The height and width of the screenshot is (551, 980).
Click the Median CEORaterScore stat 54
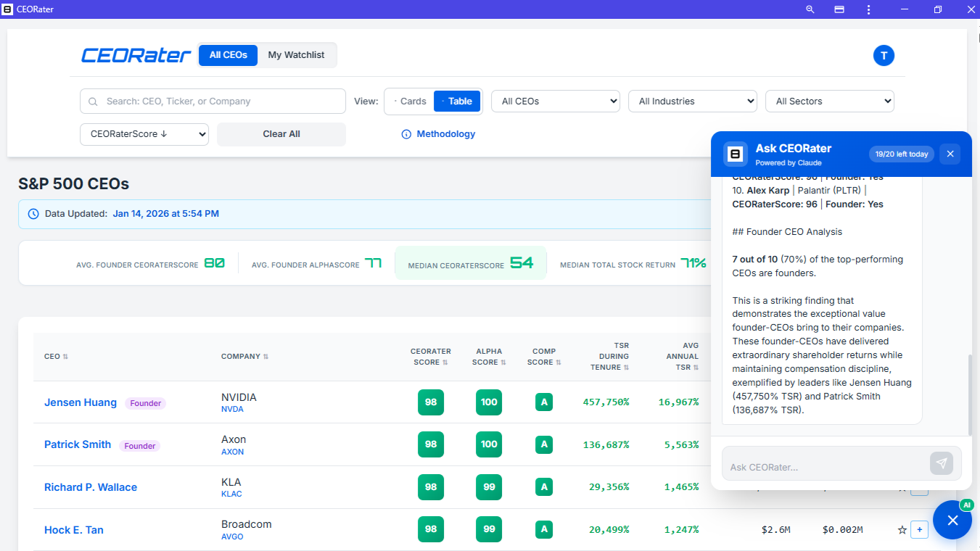(471, 263)
